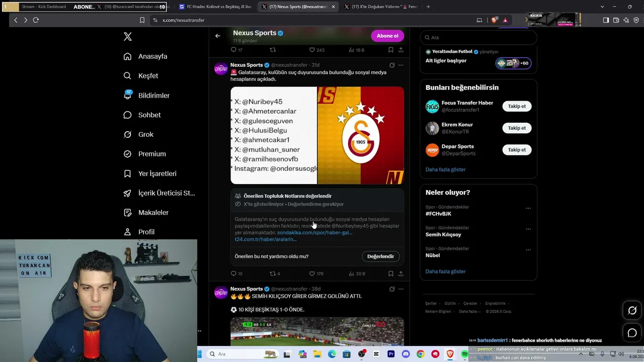Click Abone ol subscribe button

point(387,36)
